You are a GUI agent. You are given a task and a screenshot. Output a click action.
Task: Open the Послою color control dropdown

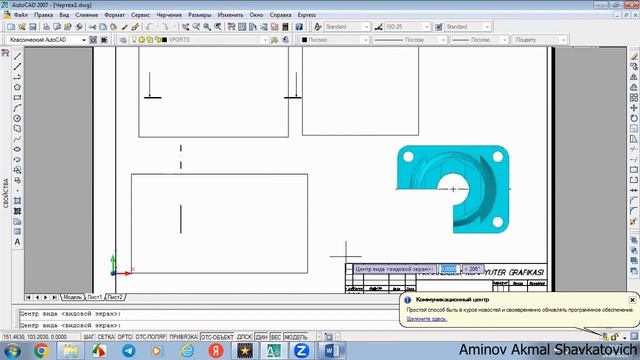coord(365,40)
